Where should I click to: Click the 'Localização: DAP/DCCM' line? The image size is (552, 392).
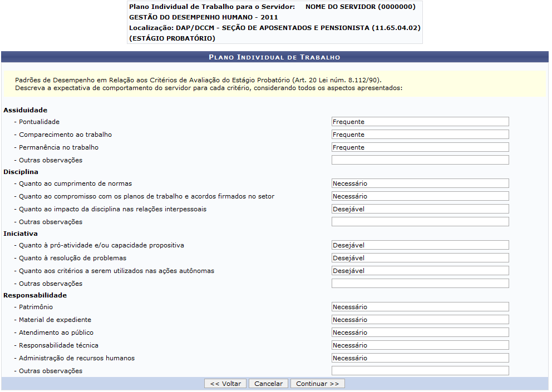coord(274,28)
